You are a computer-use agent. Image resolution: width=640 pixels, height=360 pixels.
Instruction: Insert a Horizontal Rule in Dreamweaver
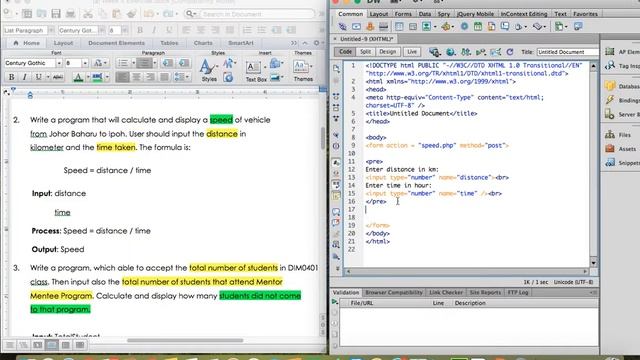(383, 27)
